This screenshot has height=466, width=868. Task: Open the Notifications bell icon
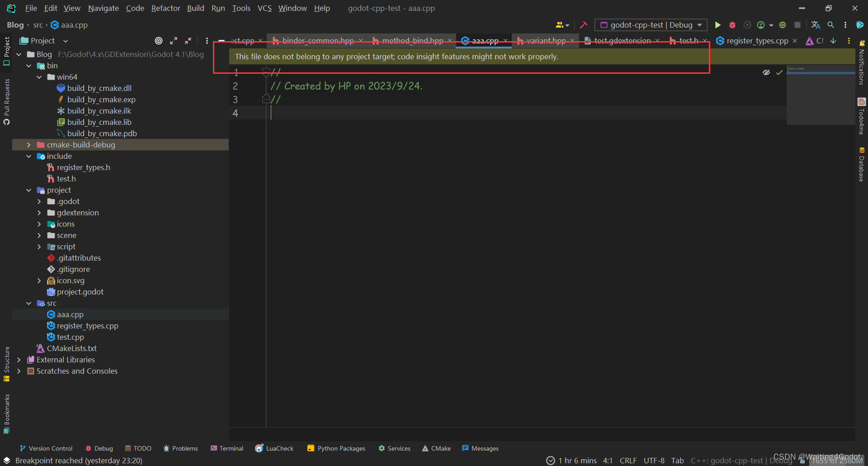click(x=862, y=43)
